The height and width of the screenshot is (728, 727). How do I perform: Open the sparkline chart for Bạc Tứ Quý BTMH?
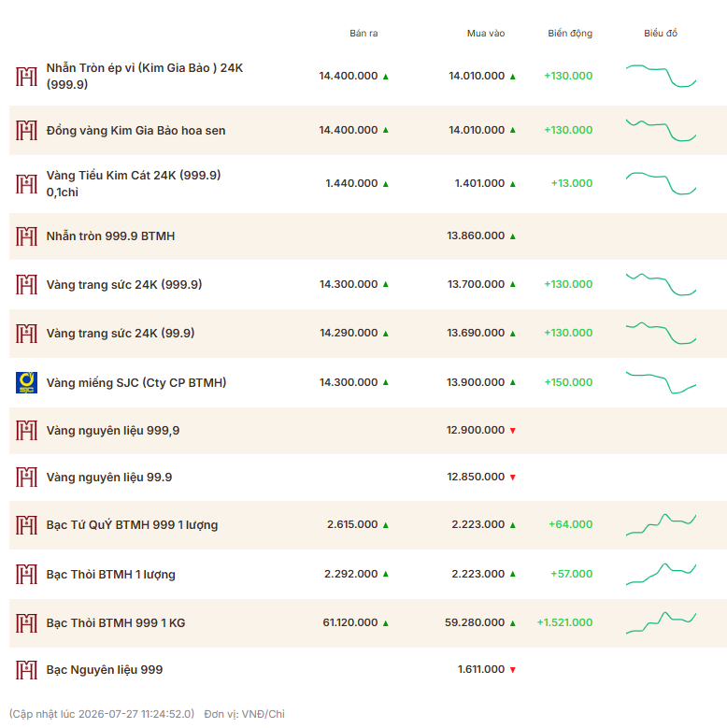click(x=661, y=524)
